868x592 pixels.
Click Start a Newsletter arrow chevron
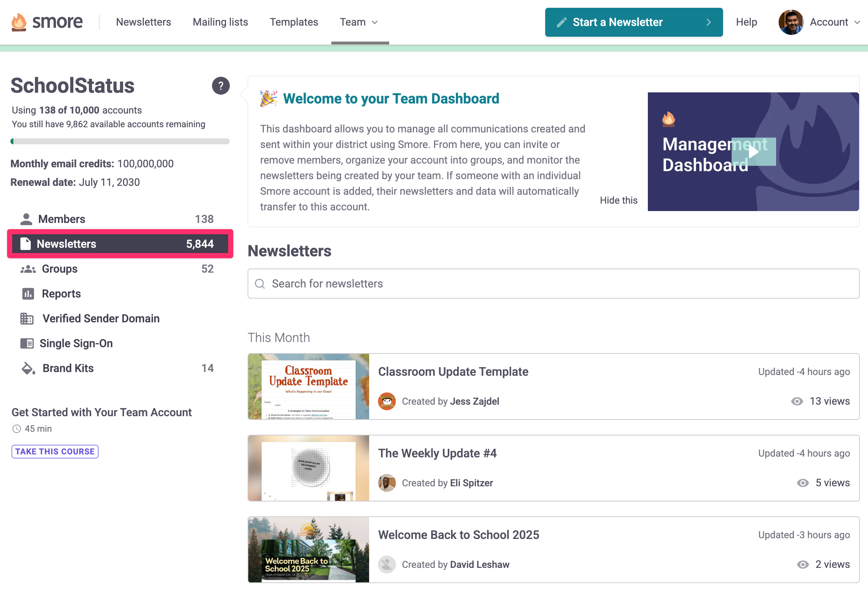[x=708, y=22]
